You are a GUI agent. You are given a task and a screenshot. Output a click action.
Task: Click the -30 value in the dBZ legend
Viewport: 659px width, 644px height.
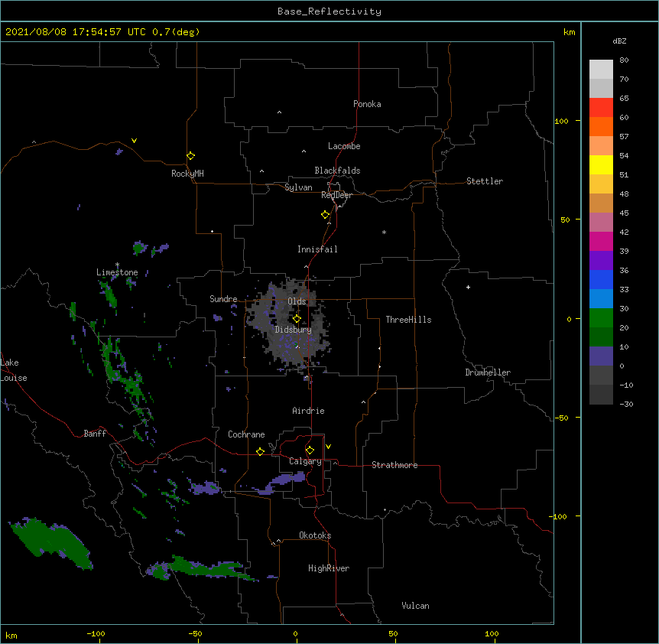(626, 404)
